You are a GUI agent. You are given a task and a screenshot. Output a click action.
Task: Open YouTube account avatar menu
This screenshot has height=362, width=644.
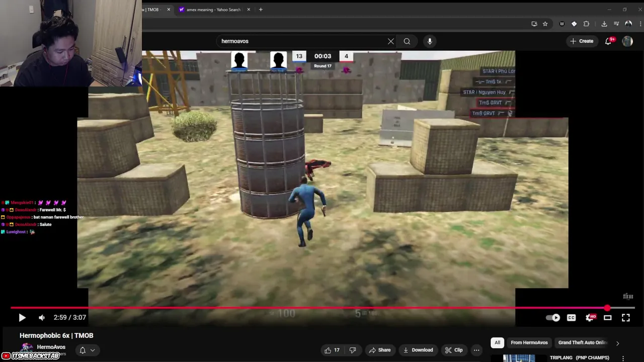pyautogui.click(x=627, y=41)
